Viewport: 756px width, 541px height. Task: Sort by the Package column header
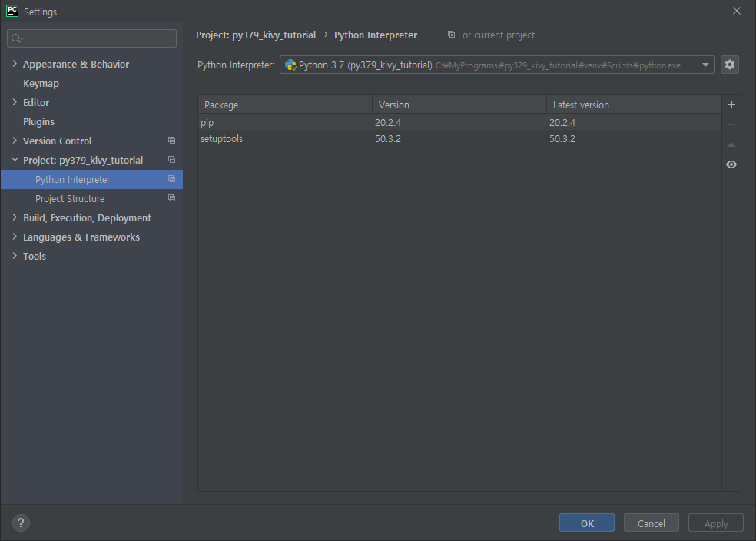[x=285, y=105]
